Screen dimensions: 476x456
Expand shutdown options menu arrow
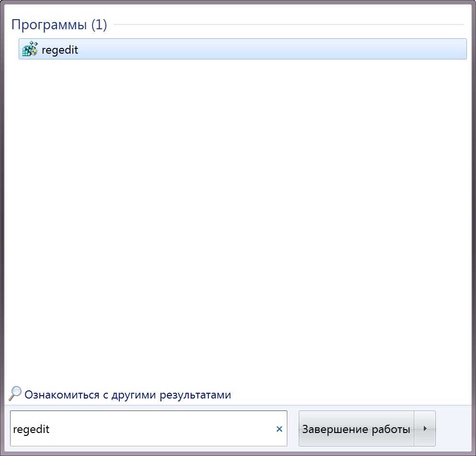coord(425,428)
